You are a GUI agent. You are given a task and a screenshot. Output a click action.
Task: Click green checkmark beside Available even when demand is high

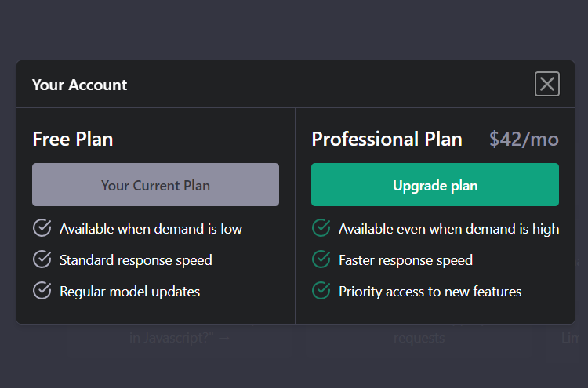(321, 228)
